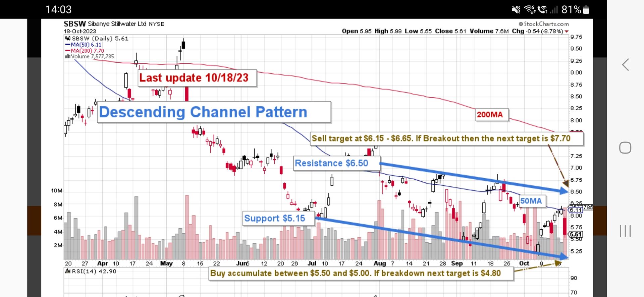Image resolution: width=644 pixels, height=297 pixels.
Task: Click the Aug date axis label
Action: tap(380, 263)
